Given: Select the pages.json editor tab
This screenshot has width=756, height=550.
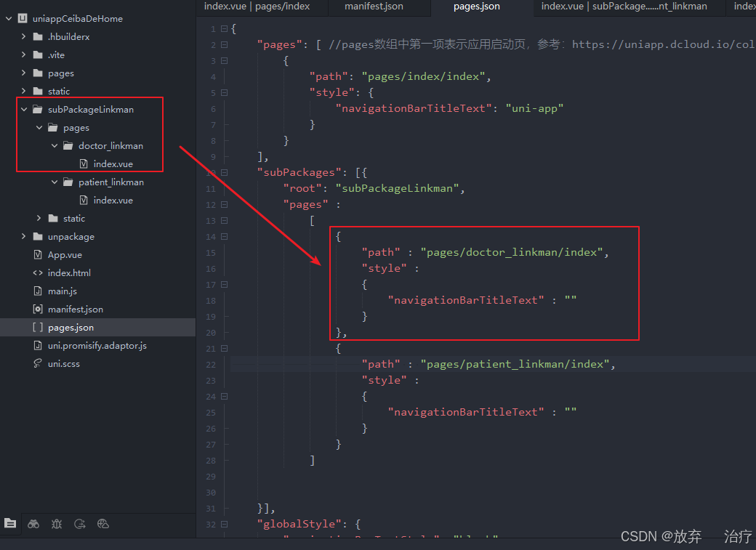Looking at the screenshot, I should [x=477, y=7].
